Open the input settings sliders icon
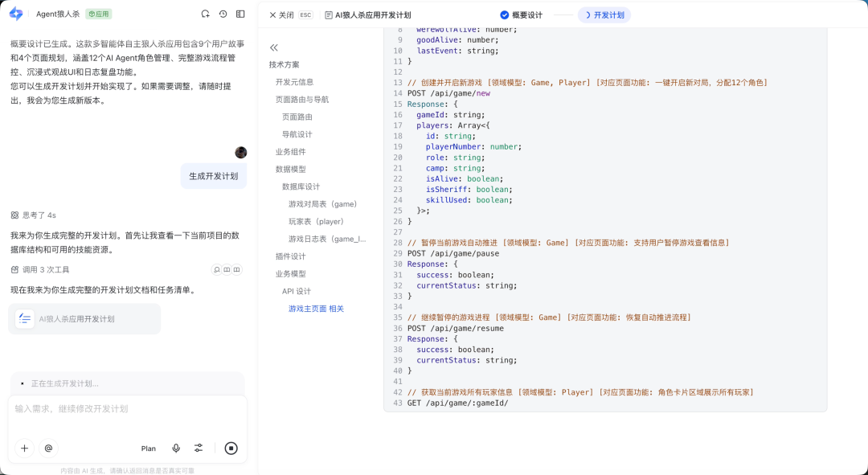 [199, 448]
